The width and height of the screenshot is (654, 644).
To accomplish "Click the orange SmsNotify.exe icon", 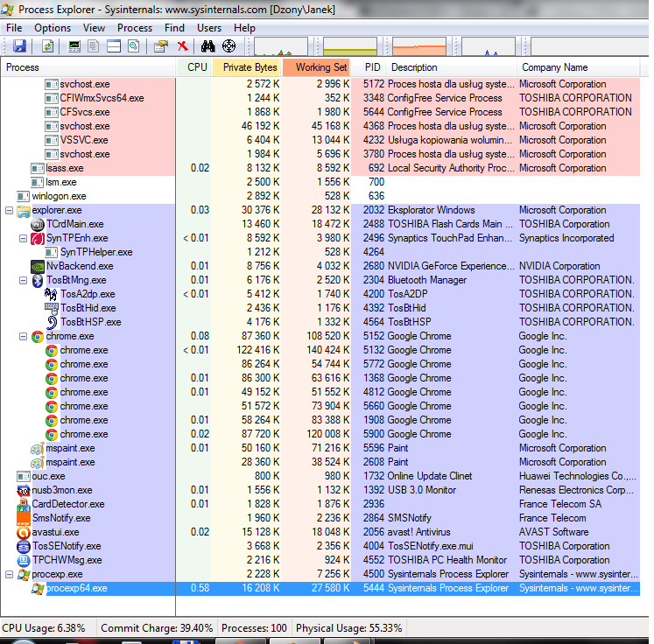I will (x=24, y=519).
